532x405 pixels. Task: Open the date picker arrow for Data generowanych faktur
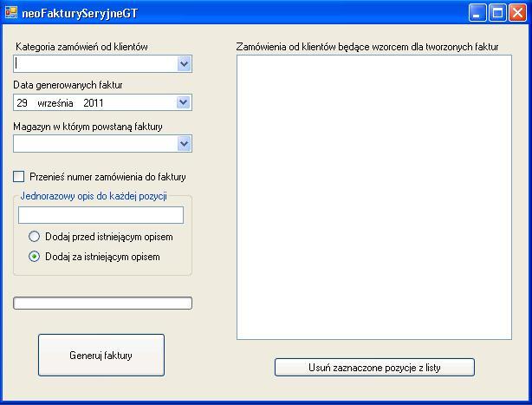point(183,102)
